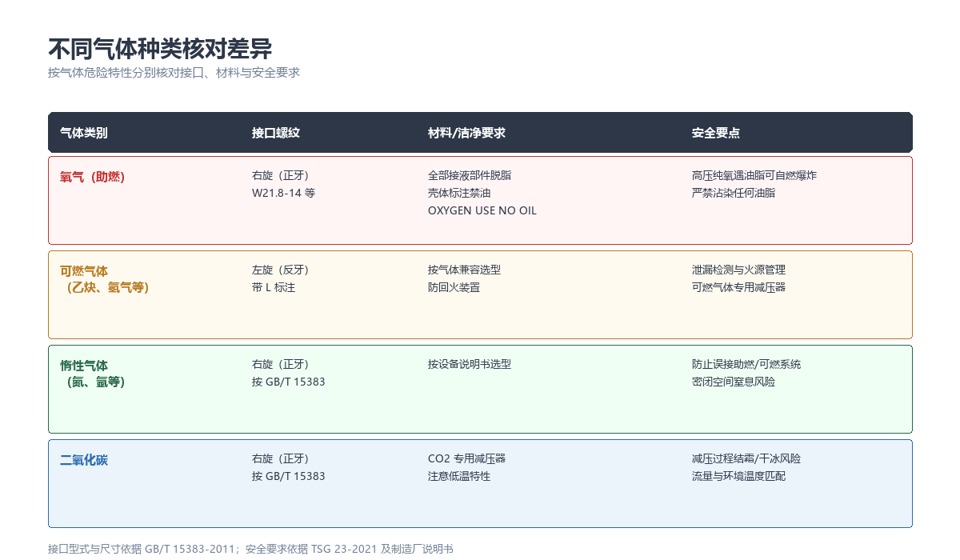Image resolution: width=960 pixels, height=560 pixels.
Task: Click subtitle 按气体危险特性分别核对接口、材料与安全要求
Action: (174, 72)
